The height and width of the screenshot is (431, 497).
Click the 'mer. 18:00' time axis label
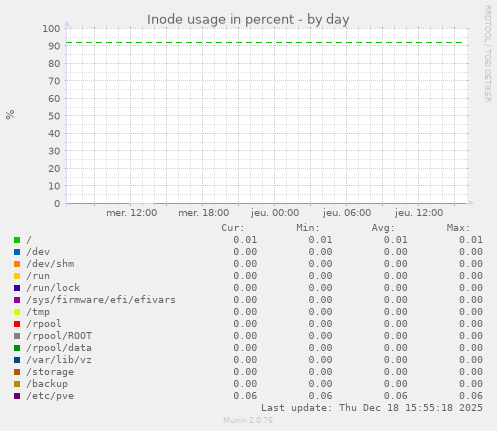(x=204, y=213)
